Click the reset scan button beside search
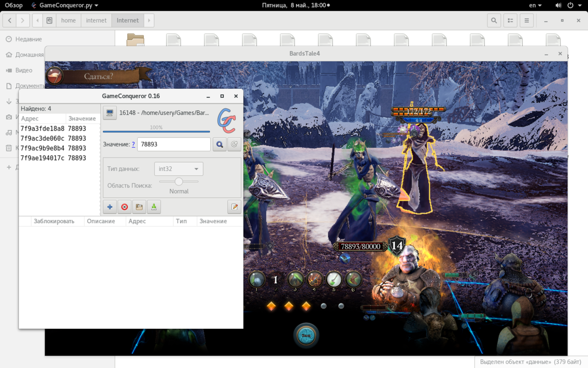 [x=234, y=144]
